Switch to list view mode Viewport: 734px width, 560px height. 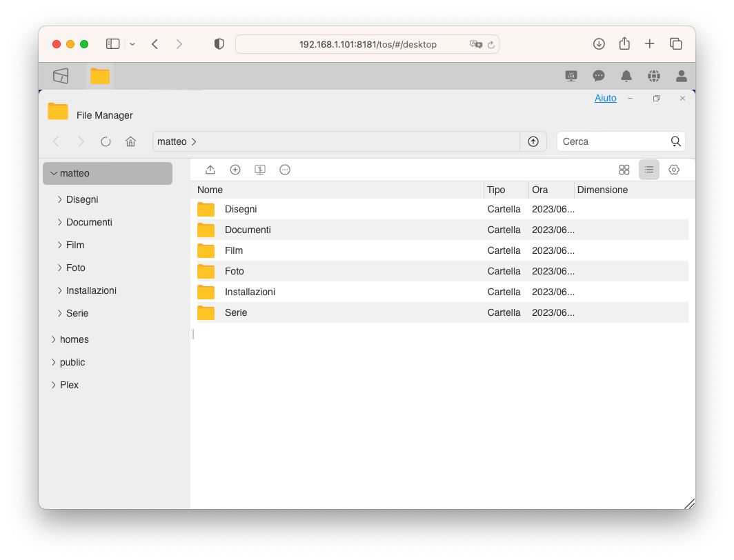click(x=649, y=170)
